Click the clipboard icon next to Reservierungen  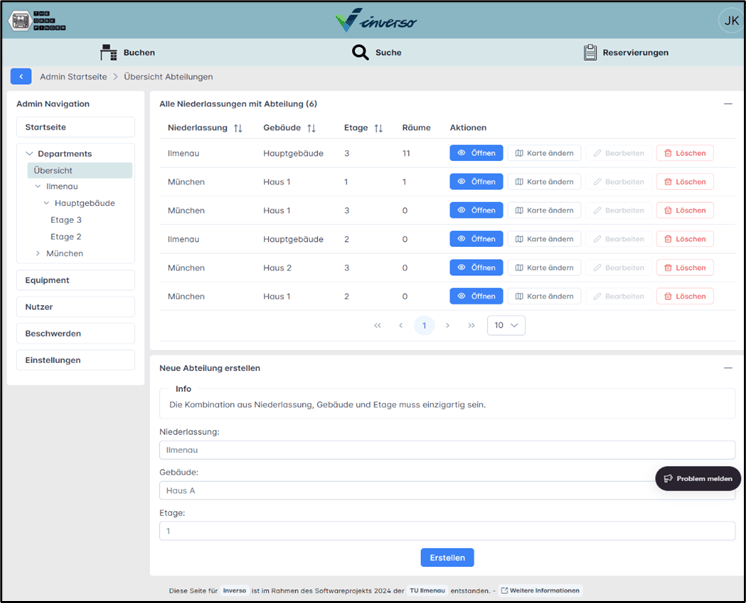coord(590,52)
